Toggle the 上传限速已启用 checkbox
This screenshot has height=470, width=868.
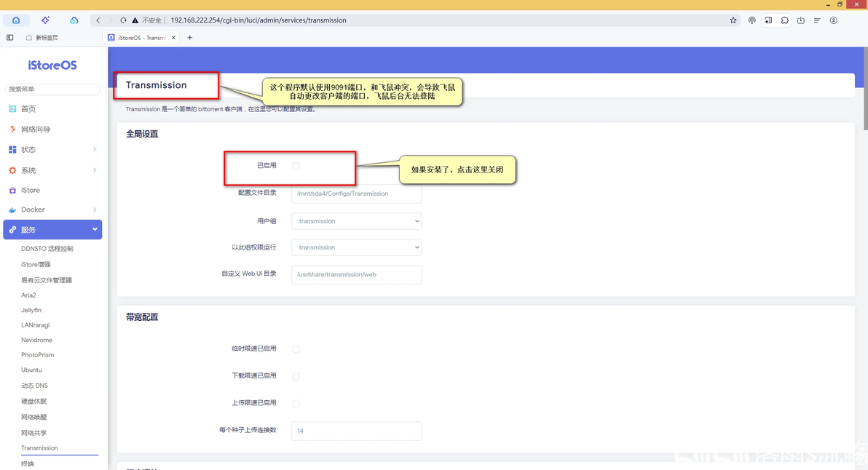tap(296, 404)
